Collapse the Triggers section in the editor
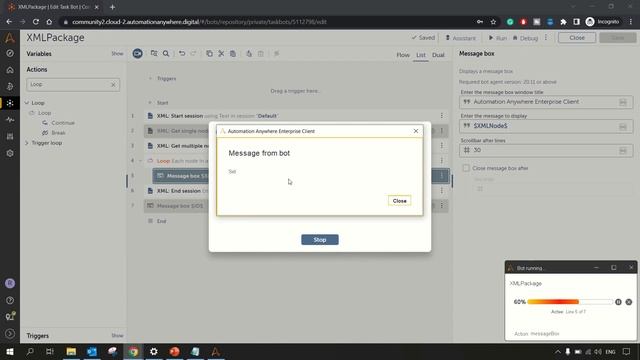The width and height of the screenshot is (640, 360). (150, 78)
